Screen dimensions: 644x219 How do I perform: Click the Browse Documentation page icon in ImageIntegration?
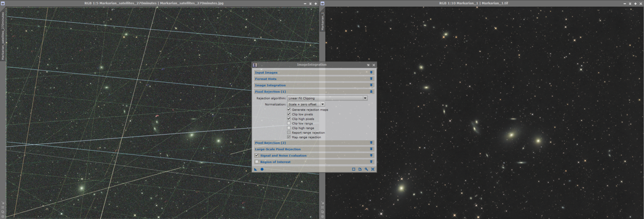pyautogui.click(x=360, y=169)
